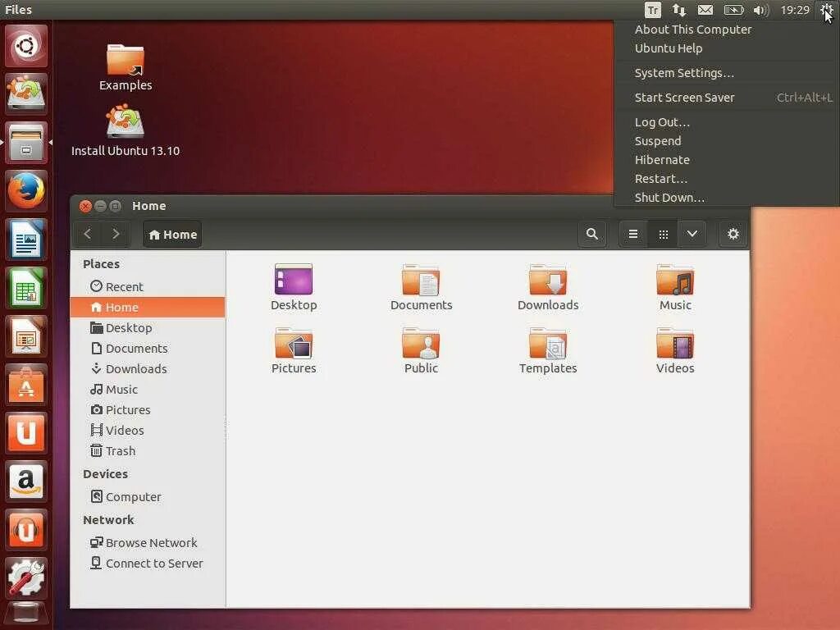Viewport: 840px width, 630px height.
Task: Click the Home path bar button
Action: 172,235
